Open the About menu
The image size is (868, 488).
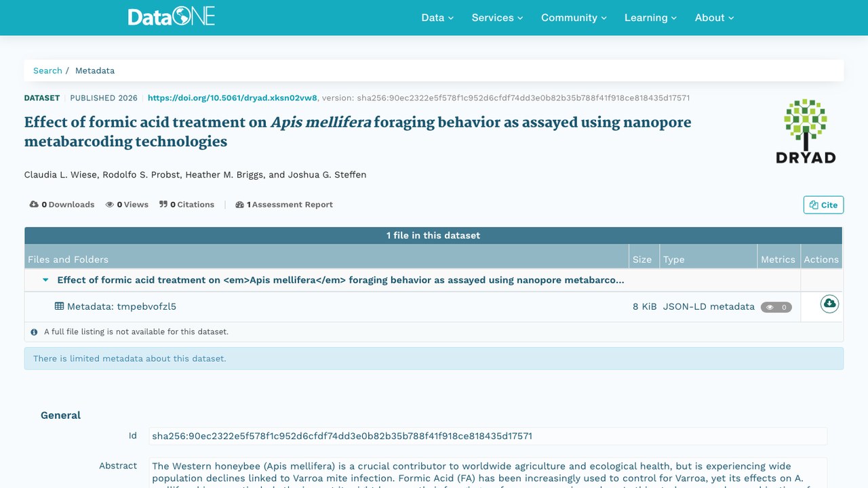pyautogui.click(x=714, y=18)
